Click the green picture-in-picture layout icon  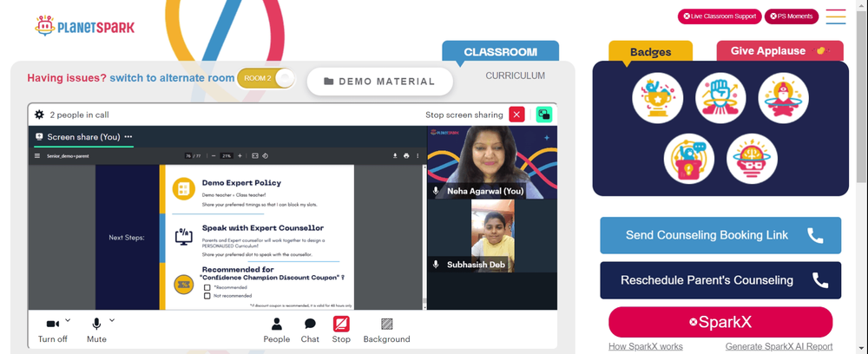tap(544, 115)
